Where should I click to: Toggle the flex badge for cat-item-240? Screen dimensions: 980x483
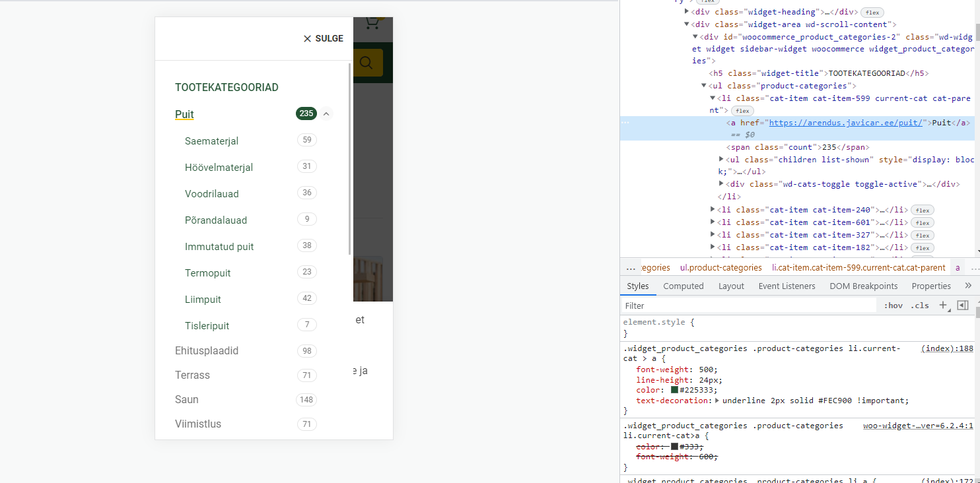tap(923, 210)
